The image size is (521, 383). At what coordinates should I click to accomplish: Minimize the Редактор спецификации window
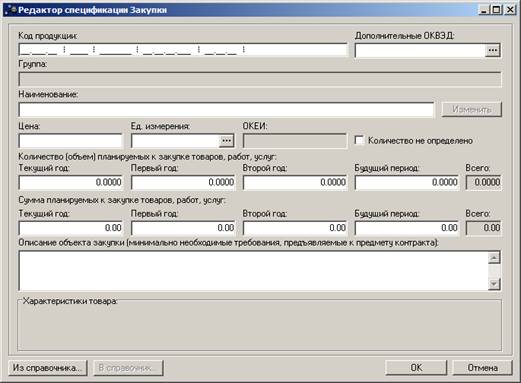point(484,10)
